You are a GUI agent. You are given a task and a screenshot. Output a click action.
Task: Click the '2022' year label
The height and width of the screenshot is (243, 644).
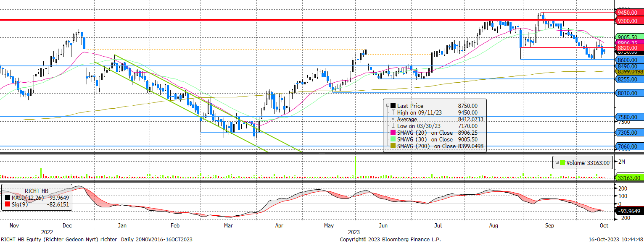47,232
